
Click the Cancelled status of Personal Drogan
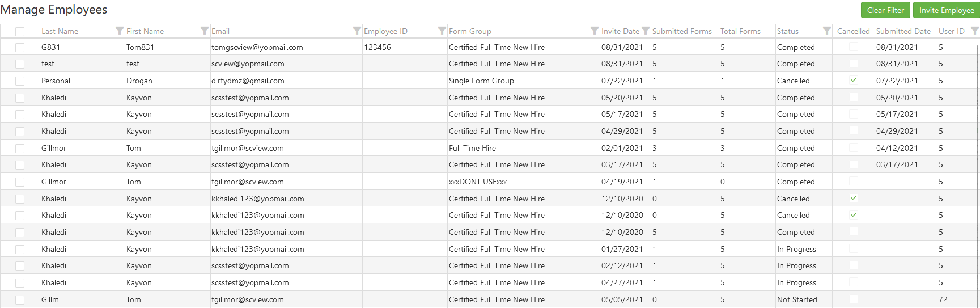click(793, 81)
